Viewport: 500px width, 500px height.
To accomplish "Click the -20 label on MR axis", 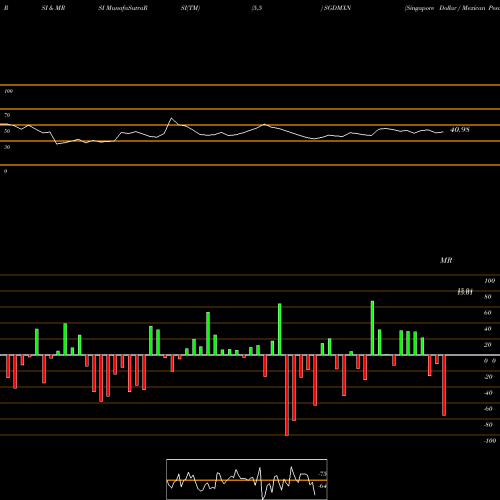I will 488,377.
